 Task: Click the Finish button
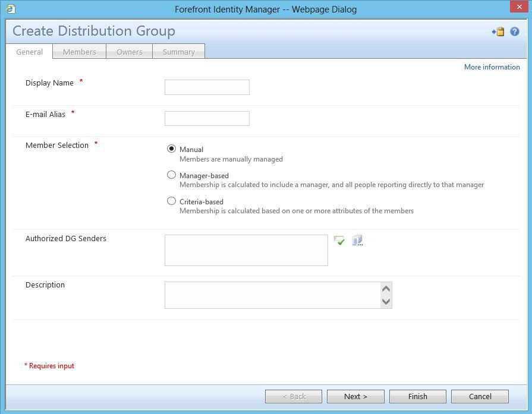[x=418, y=396]
